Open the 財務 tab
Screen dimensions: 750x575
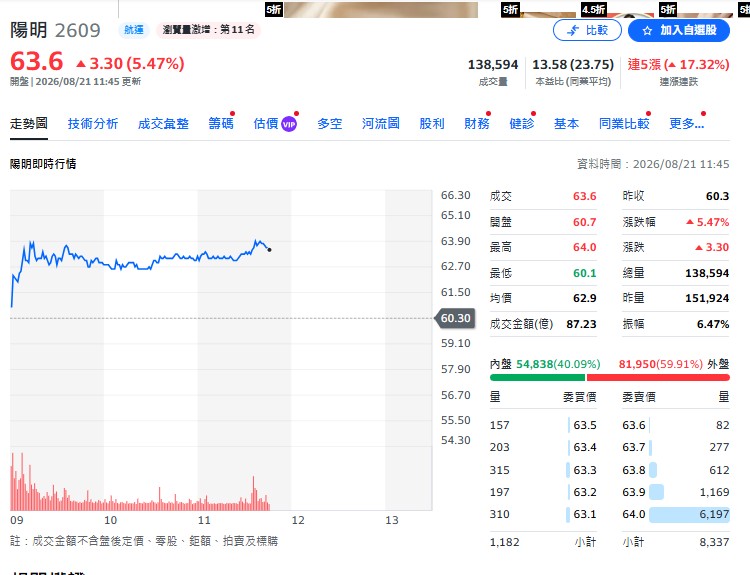tap(477, 124)
